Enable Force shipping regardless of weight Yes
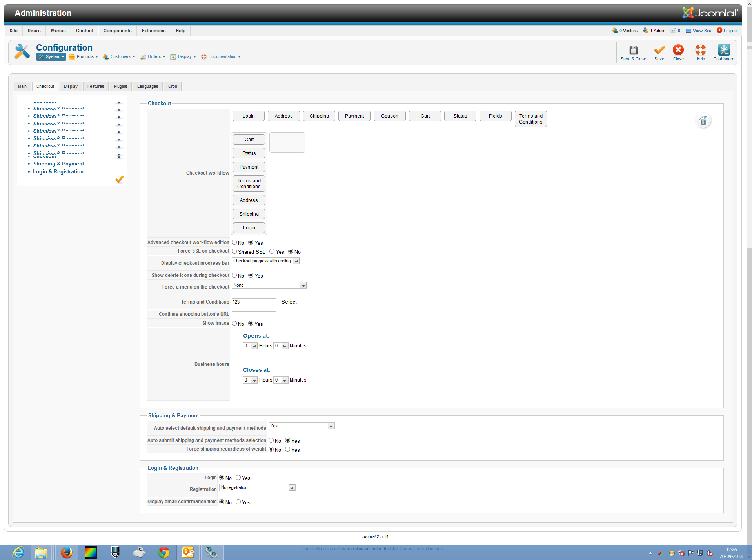 288,449
